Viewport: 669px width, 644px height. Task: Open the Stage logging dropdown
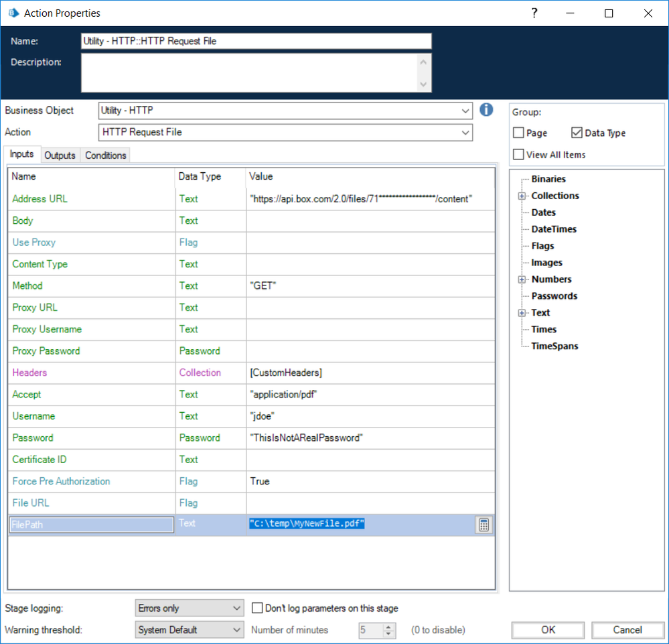click(x=236, y=608)
